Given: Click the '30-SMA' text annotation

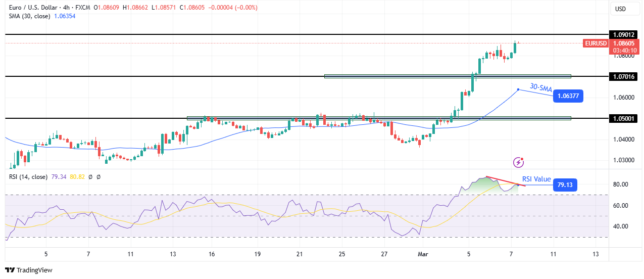Looking at the screenshot, I should click(540, 88).
